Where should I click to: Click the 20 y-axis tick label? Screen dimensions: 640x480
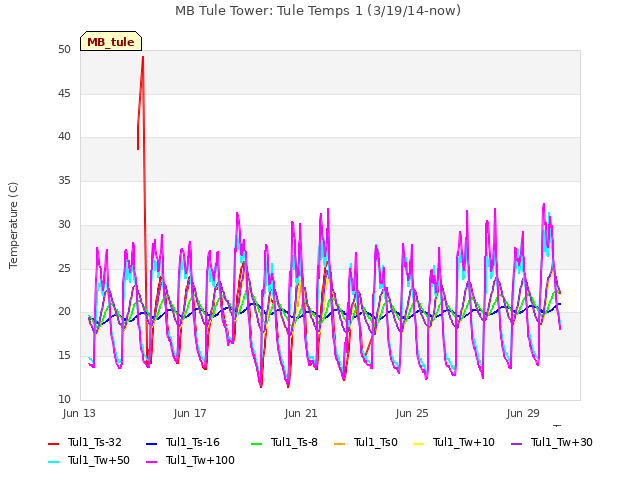64,311
